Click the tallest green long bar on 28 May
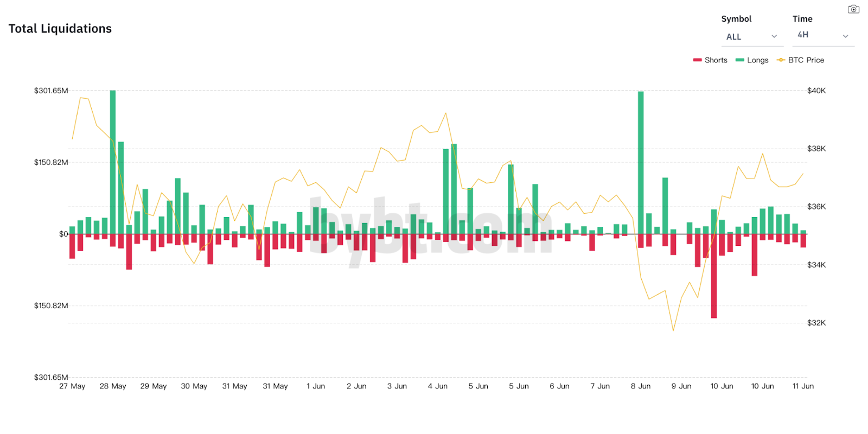The image size is (868, 434). point(113,162)
